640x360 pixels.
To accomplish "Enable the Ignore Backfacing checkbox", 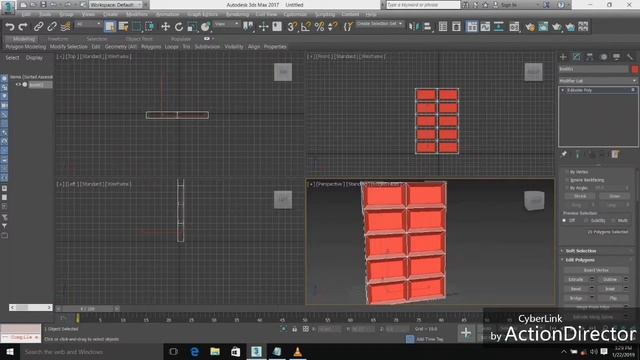I will 567,180.
